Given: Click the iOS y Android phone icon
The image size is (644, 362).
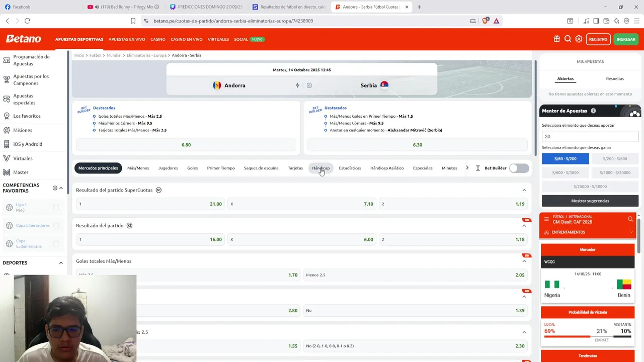Looking at the screenshot, I should tap(7, 144).
